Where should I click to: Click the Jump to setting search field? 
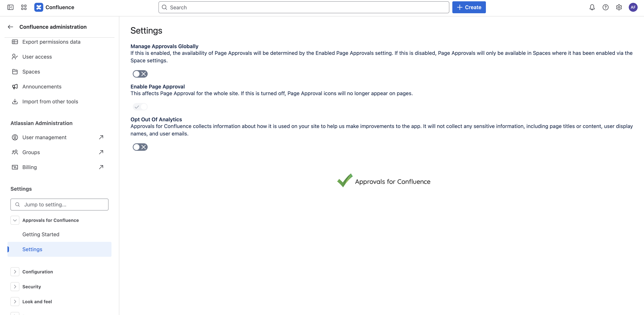pos(59,204)
